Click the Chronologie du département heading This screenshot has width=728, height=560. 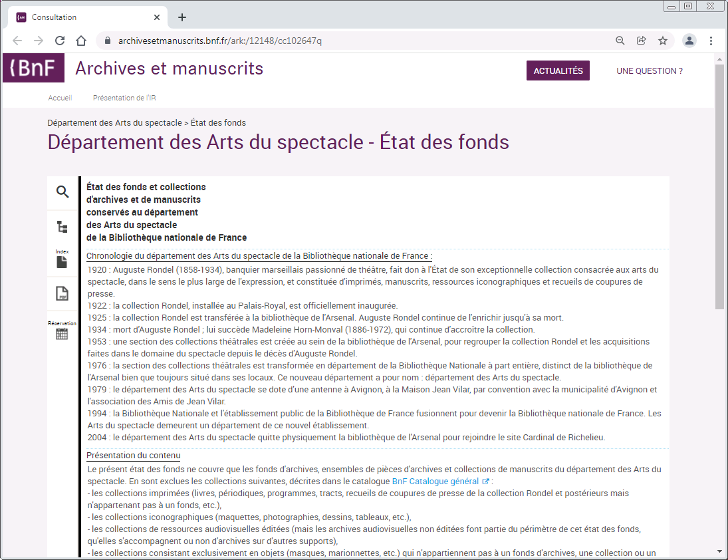click(x=259, y=256)
